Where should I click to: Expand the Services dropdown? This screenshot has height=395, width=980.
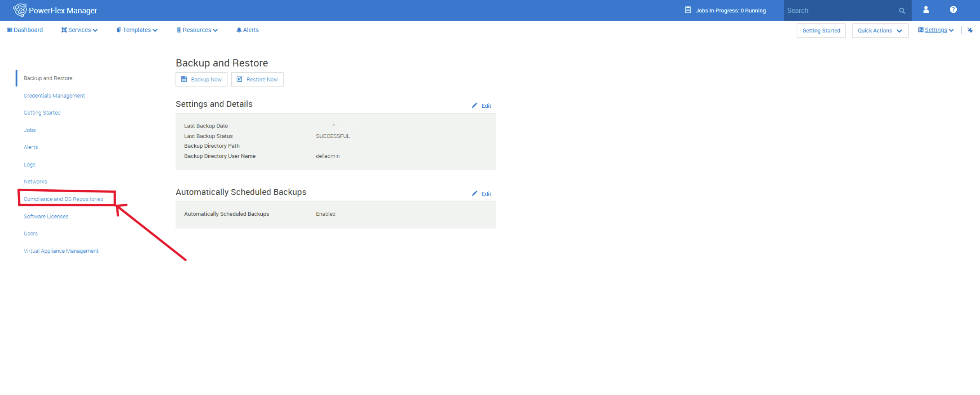[x=79, y=30]
